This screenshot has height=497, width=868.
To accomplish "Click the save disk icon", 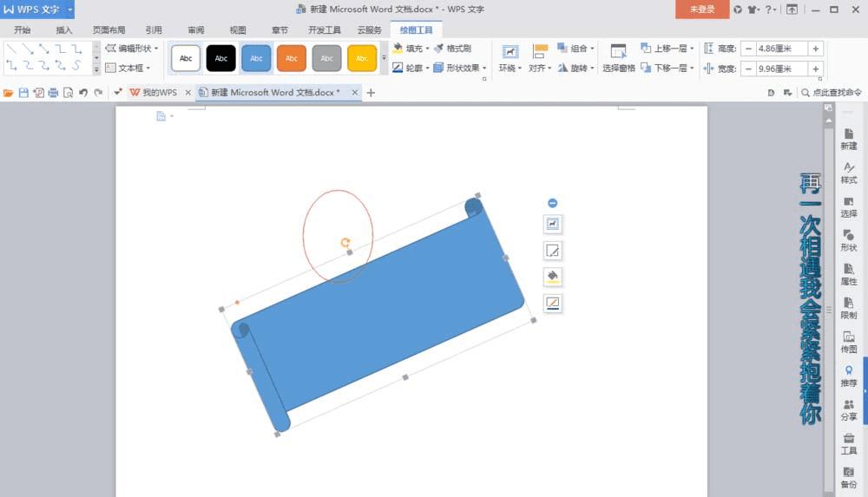I will 23,93.
